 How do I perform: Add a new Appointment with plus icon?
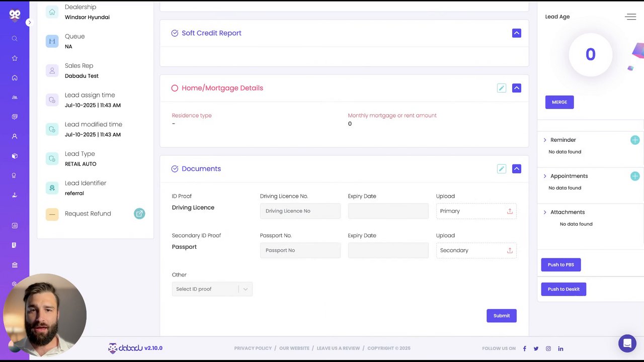pyautogui.click(x=635, y=176)
